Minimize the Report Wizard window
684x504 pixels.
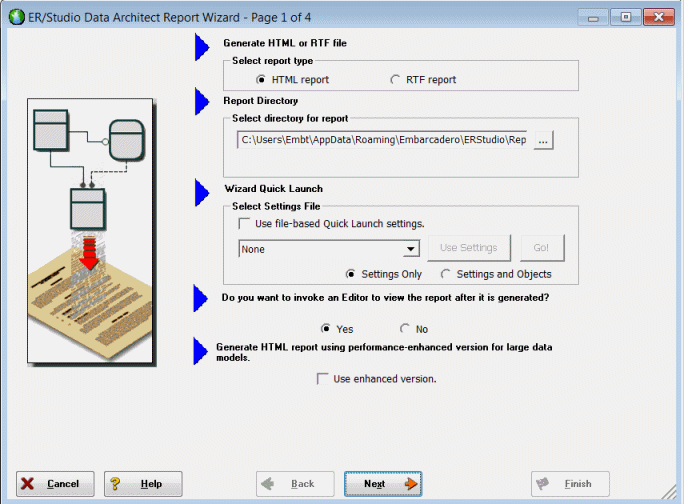pos(593,17)
